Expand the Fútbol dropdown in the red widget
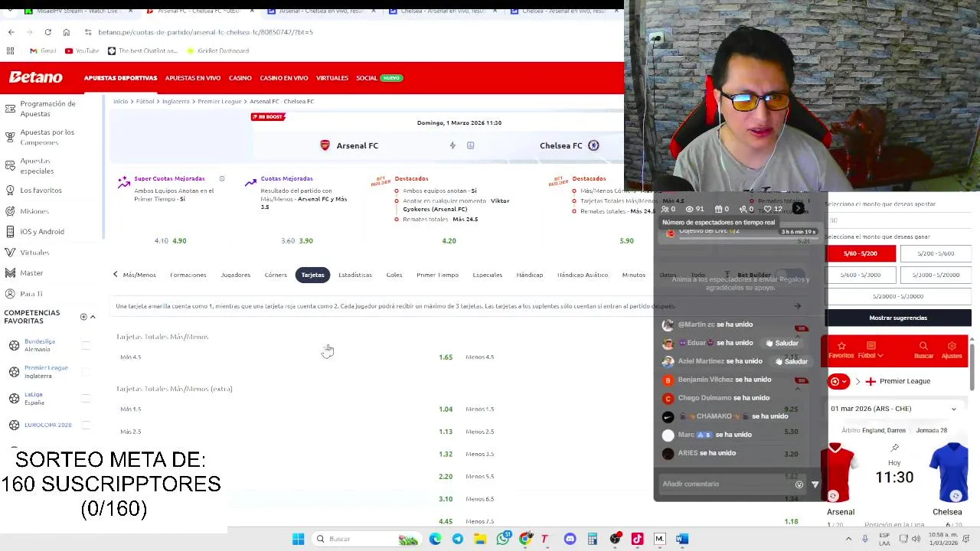980x551 pixels. click(871, 350)
